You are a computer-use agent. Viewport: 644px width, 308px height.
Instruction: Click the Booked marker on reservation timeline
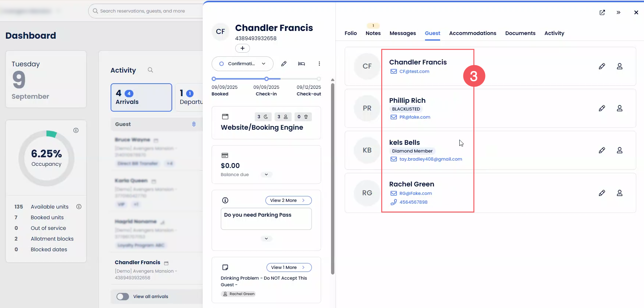coord(214,79)
